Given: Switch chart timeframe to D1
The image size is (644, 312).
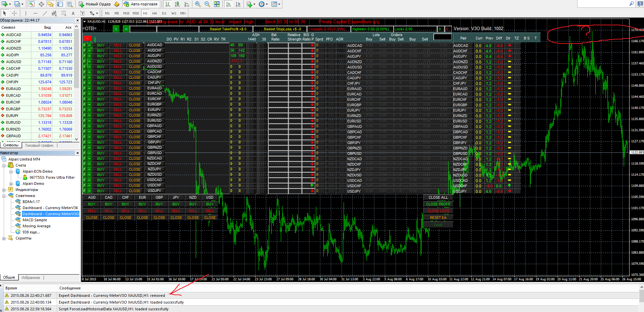Looking at the screenshot, I should click(164, 13).
